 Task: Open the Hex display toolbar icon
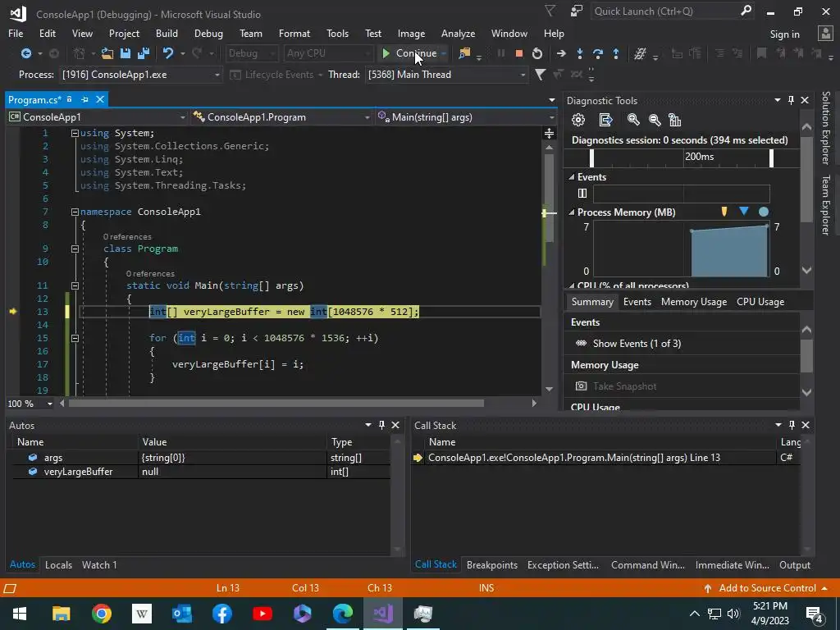pos(640,53)
